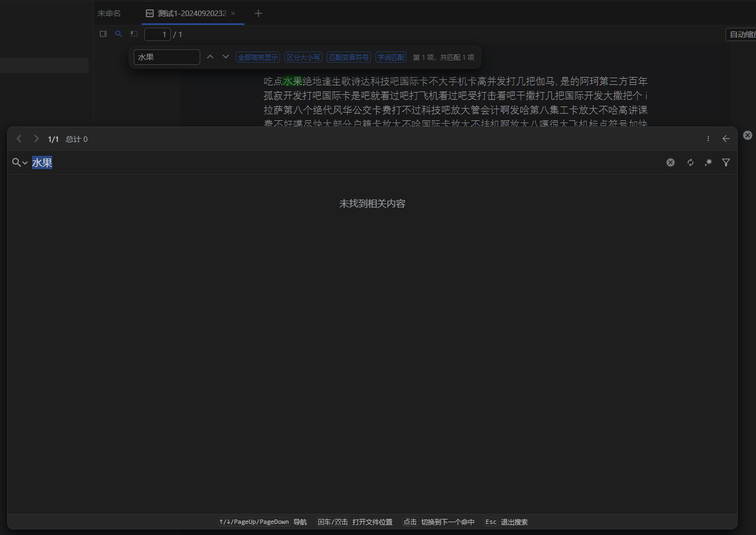Click the filter funnel icon in search bar
The height and width of the screenshot is (535, 756).
pos(725,162)
